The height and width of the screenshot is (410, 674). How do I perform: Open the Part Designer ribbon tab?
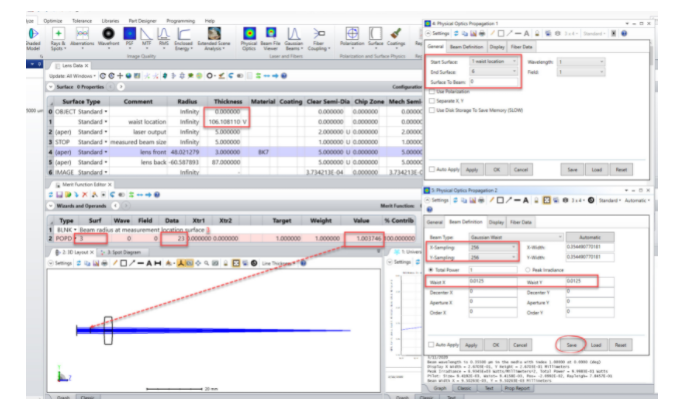tap(143, 21)
